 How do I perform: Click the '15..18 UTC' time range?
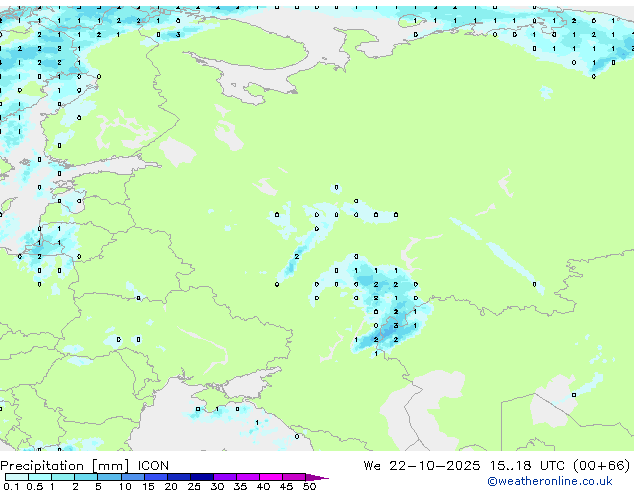tap(527, 465)
